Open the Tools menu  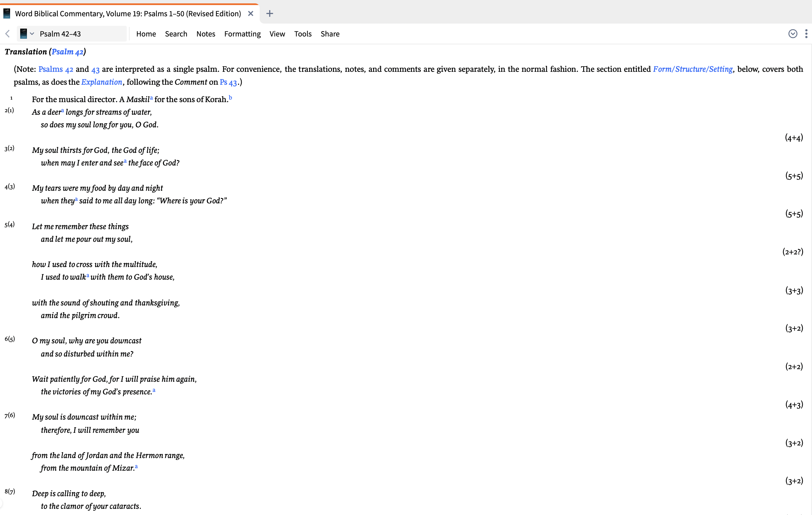click(x=303, y=34)
